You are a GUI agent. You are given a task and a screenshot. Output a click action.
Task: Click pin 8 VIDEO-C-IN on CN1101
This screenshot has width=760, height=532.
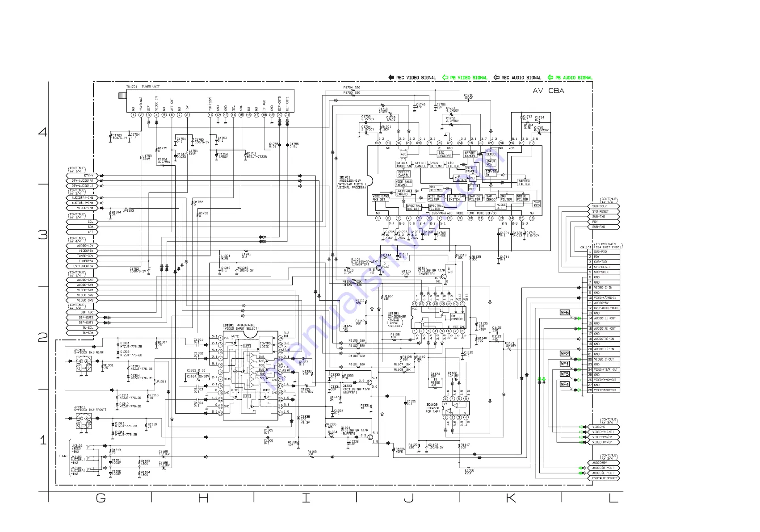point(604,288)
